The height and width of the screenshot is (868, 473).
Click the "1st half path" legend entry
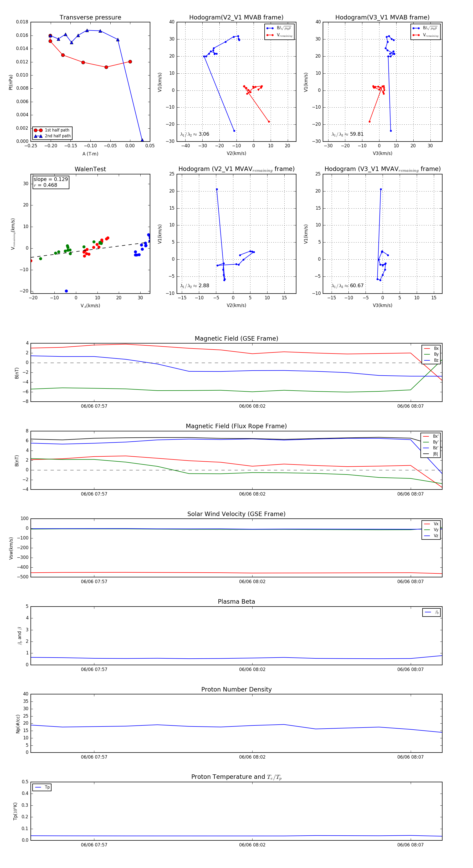tap(52, 130)
